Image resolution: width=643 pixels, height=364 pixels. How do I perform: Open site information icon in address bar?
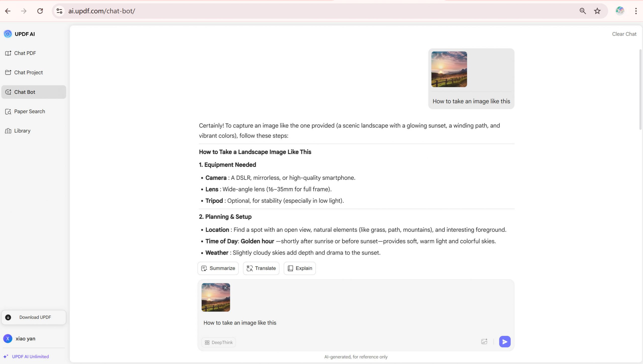click(x=59, y=11)
